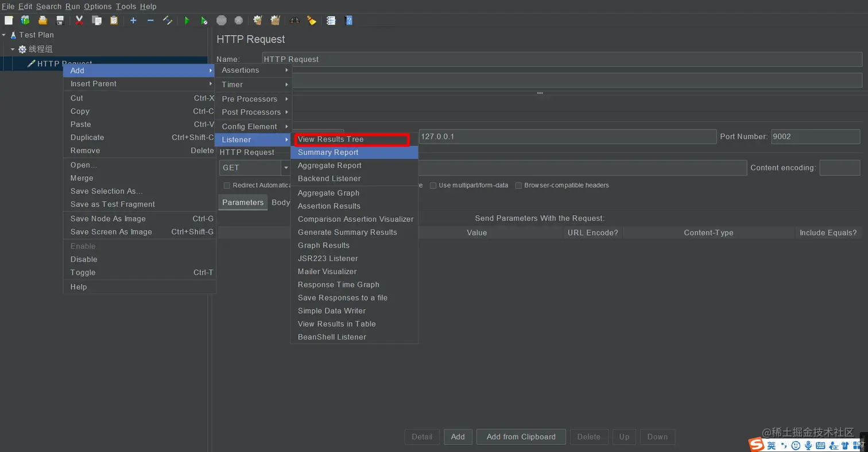The image size is (868, 452).
Task: Click the Clear results toolbar icon
Action: 258,20
